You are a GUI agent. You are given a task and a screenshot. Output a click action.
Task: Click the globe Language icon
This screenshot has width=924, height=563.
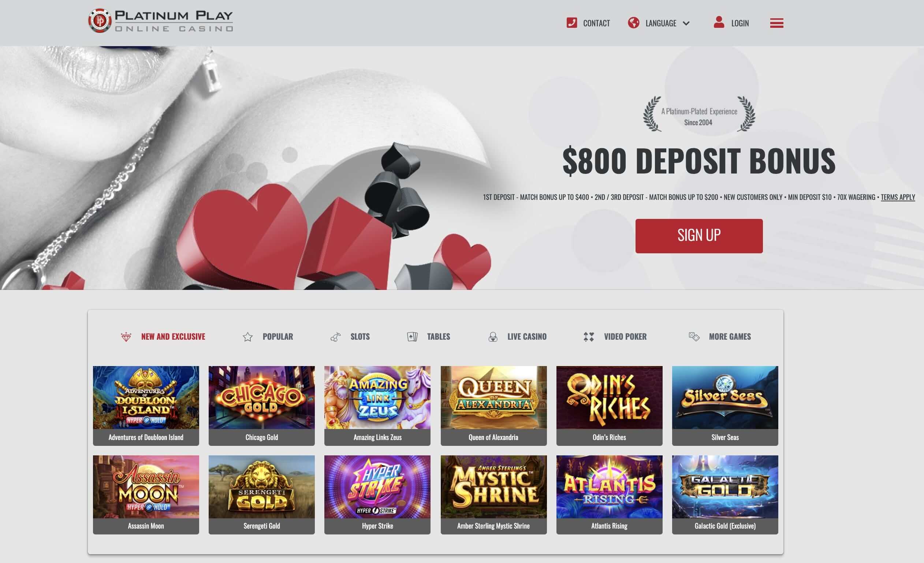coord(633,23)
